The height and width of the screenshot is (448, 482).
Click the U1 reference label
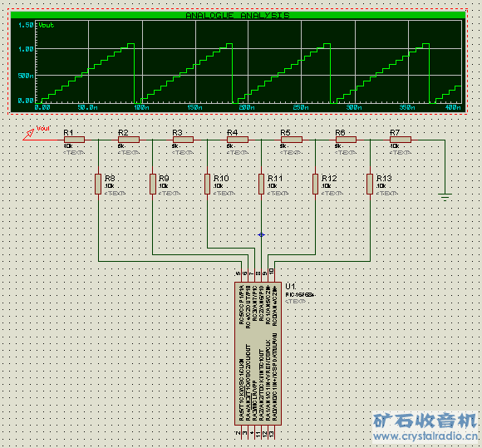click(x=291, y=286)
